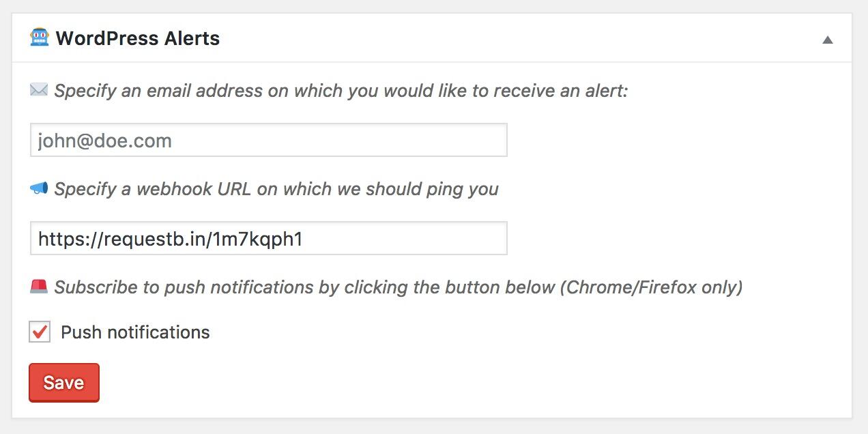Click the red checkmark in the checkbox

(40, 332)
